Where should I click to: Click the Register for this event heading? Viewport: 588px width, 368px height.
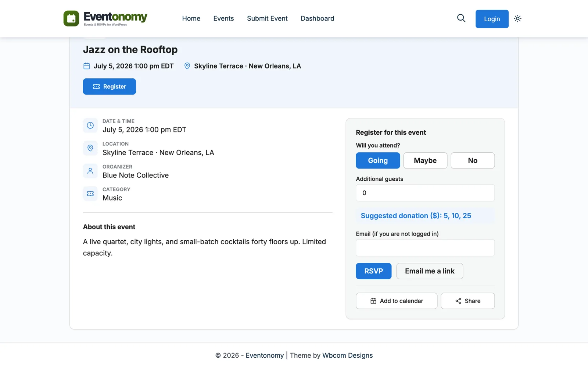coord(391,132)
